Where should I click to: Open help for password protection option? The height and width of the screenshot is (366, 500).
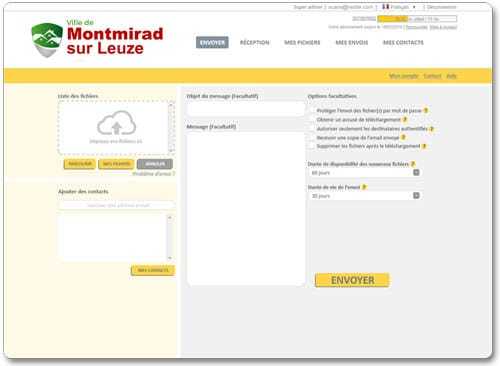[x=426, y=110]
